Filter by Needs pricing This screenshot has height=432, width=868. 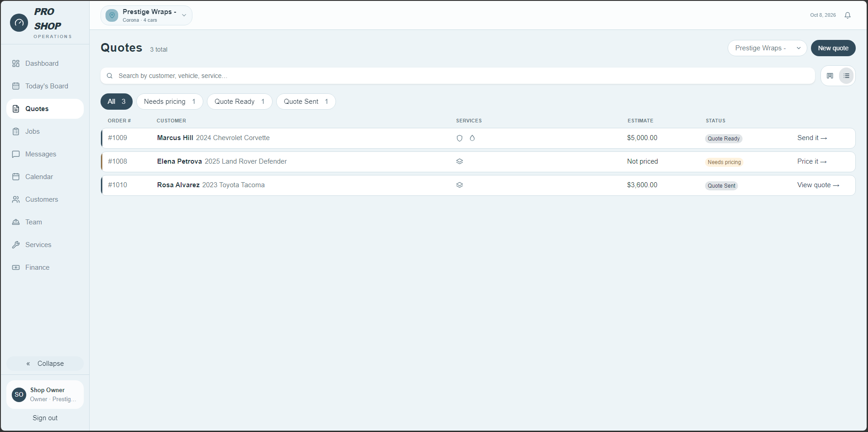click(x=170, y=102)
